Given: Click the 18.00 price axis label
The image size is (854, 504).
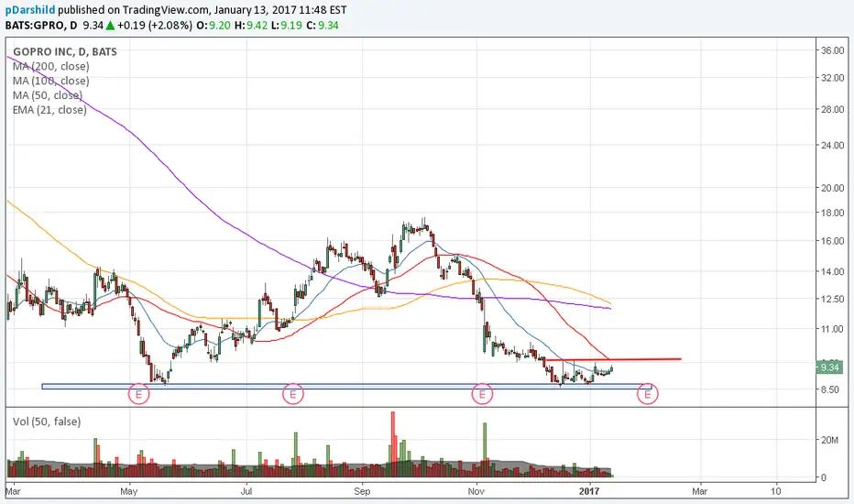Looking at the screenshot, I should coord(833,213).
